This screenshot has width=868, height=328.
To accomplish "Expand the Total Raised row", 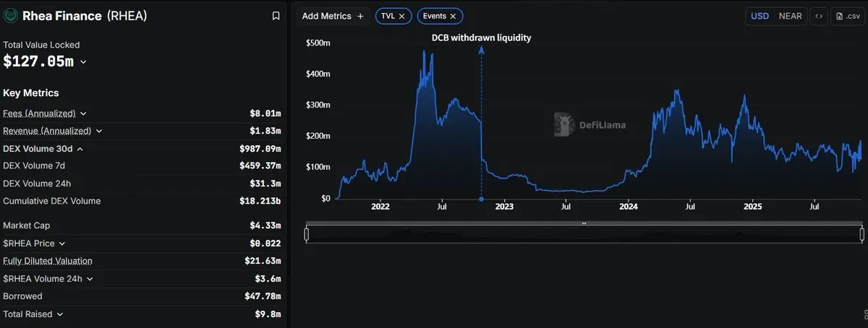I will pyautogui.click(x=59, y=314).
